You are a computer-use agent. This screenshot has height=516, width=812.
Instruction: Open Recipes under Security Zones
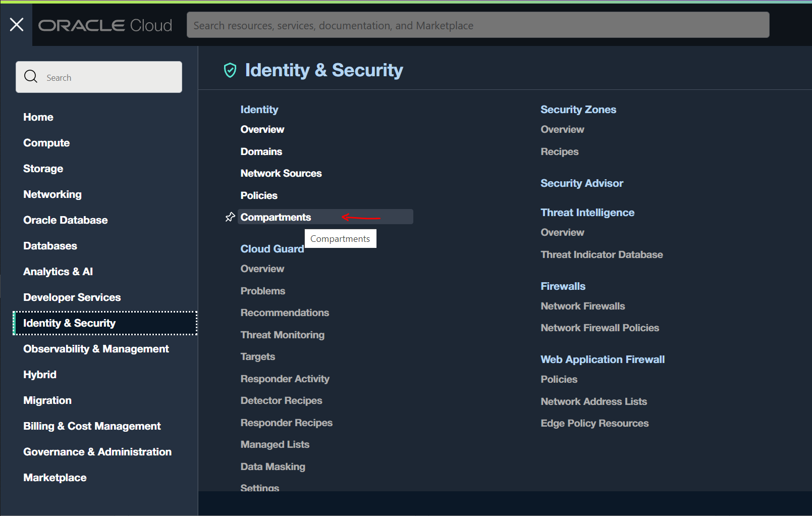[x=560, y=151]
